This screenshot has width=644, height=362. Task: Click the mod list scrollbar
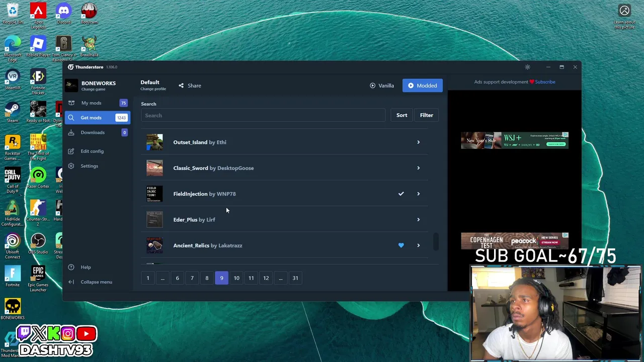point(436,241)
